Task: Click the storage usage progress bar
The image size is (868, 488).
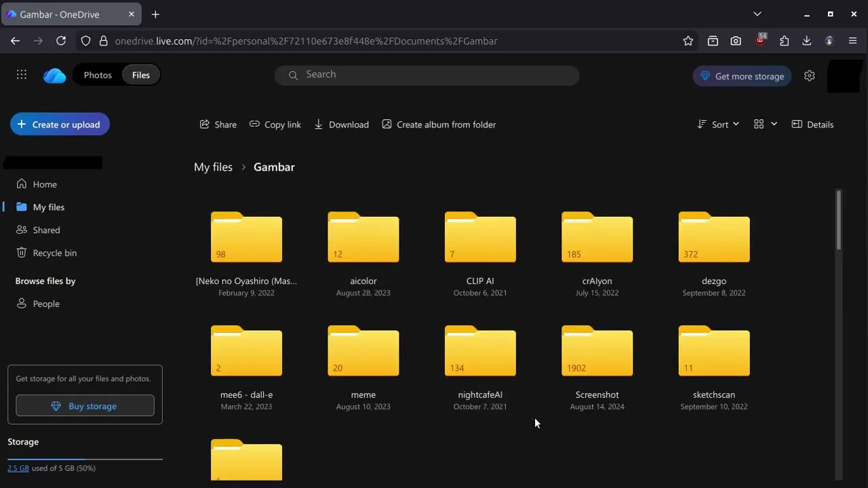Action: coord(85,459)
